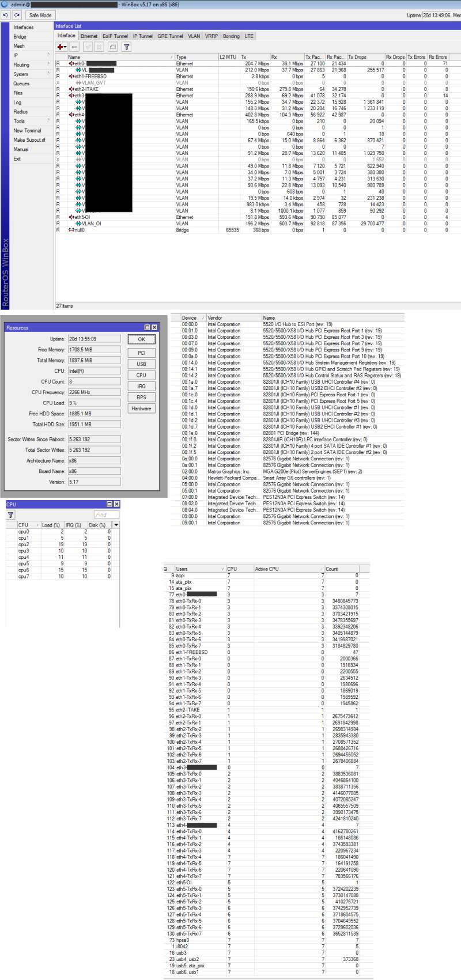This screenshot has height=980, width=461.
Task: Open the add-interface dropdown arrow
Action: [x=66, y=47]
